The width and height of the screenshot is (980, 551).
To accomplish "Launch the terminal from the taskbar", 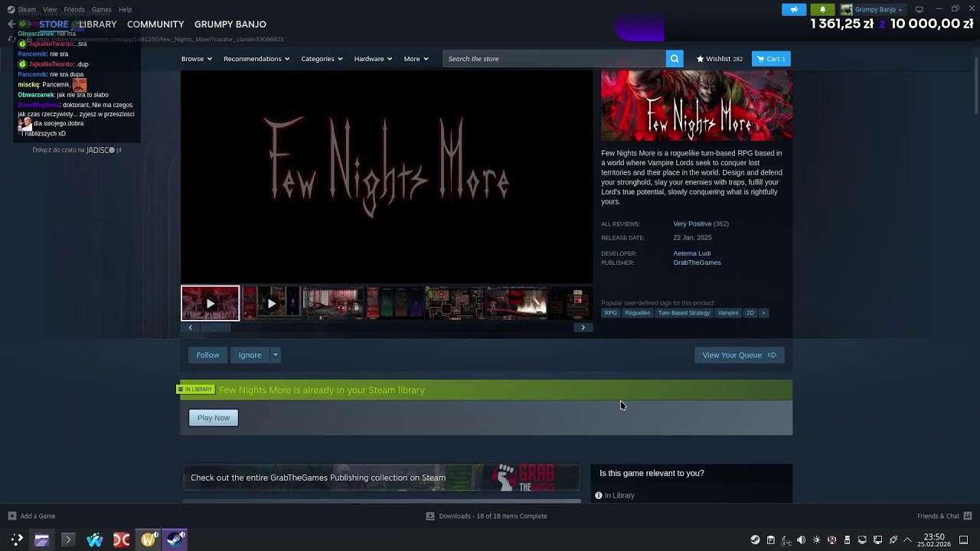I will tap(67, 540).
